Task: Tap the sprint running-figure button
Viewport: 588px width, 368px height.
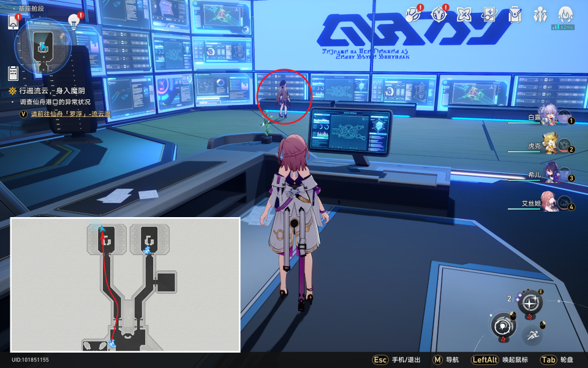Action: click(x=532, y=334)
